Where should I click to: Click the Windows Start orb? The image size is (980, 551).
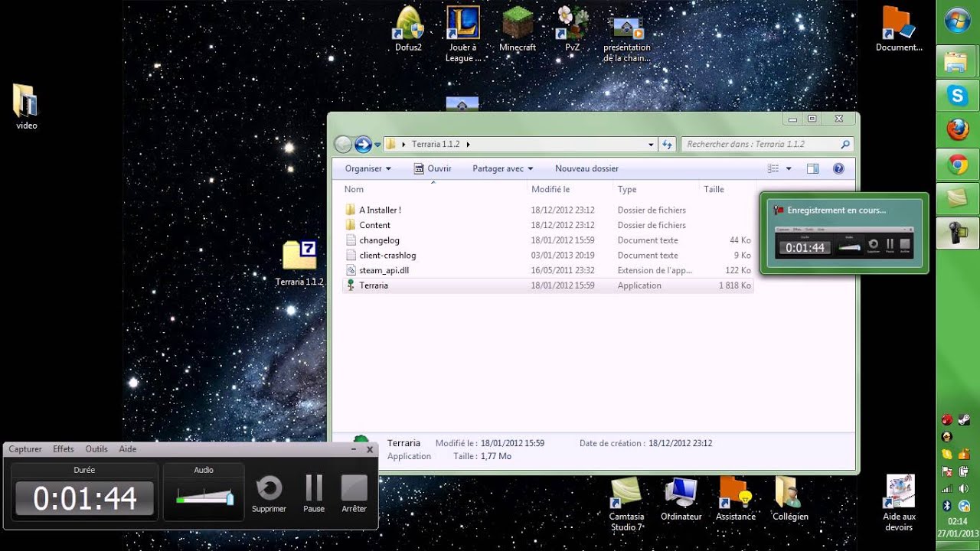coord(958,21)
